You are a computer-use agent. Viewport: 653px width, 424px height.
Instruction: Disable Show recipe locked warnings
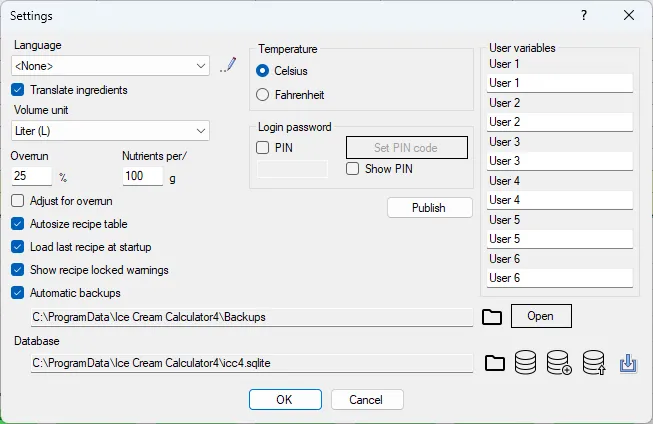17,269
